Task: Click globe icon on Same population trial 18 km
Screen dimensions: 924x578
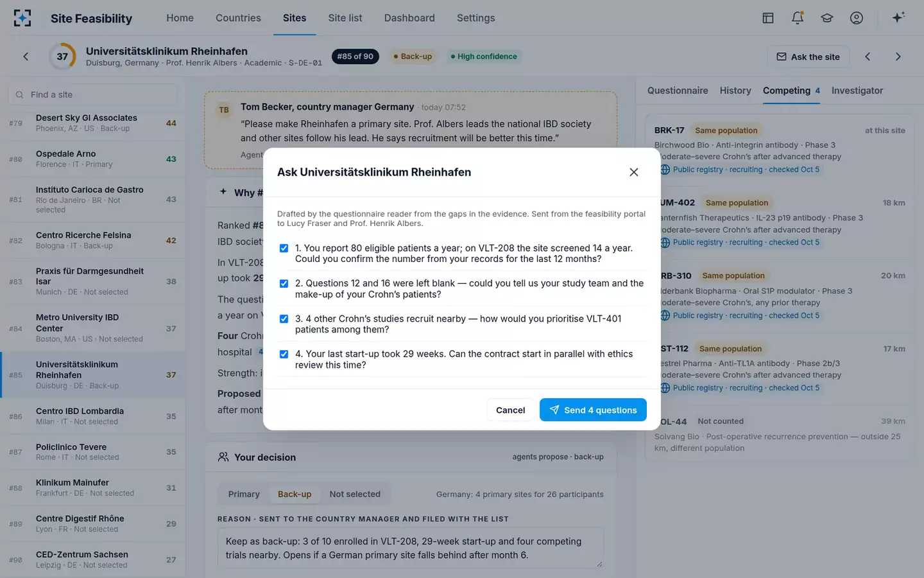Action: tap(665, 243)
